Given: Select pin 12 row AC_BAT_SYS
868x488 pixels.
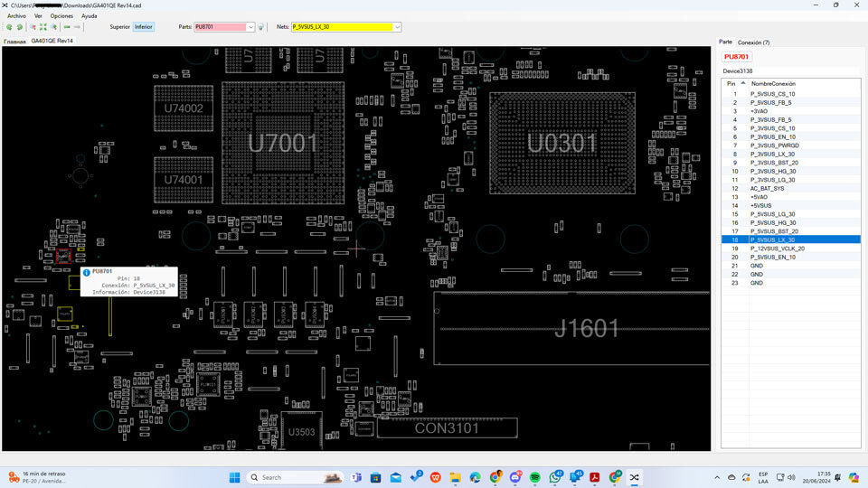Looking at the screenshot, I should [x=790, y=188].
